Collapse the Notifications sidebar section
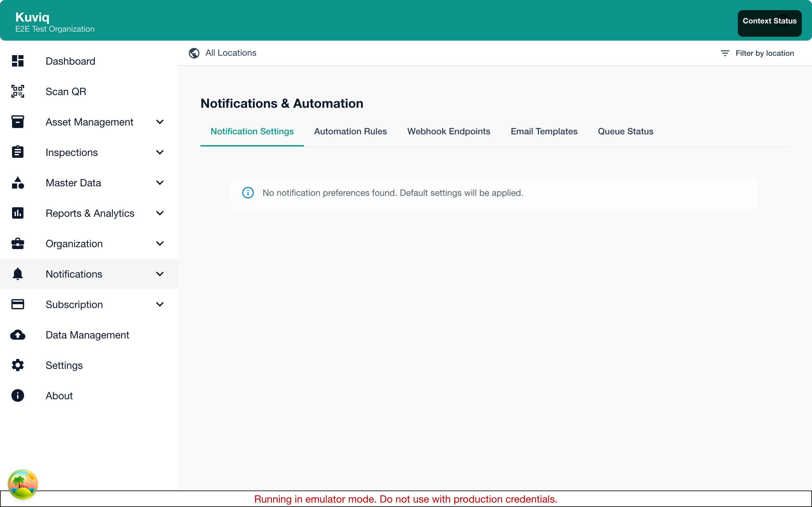Viewport: 812px width, 507px height. pyautogui.click(x=160, y=273)
